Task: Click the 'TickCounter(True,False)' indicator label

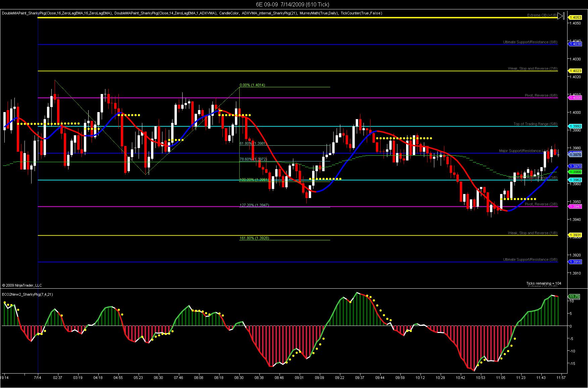Action: pos(361,13)
